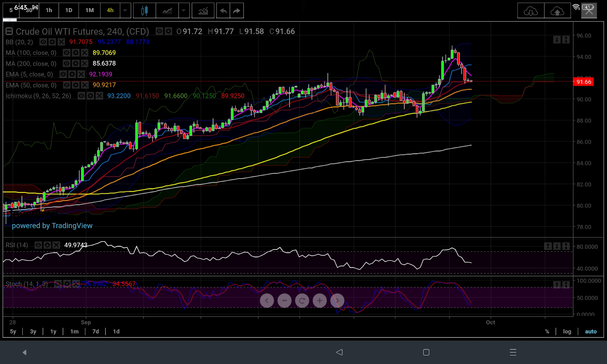Remove the EMA (5, close, 0) indicator

coord(81,74)
